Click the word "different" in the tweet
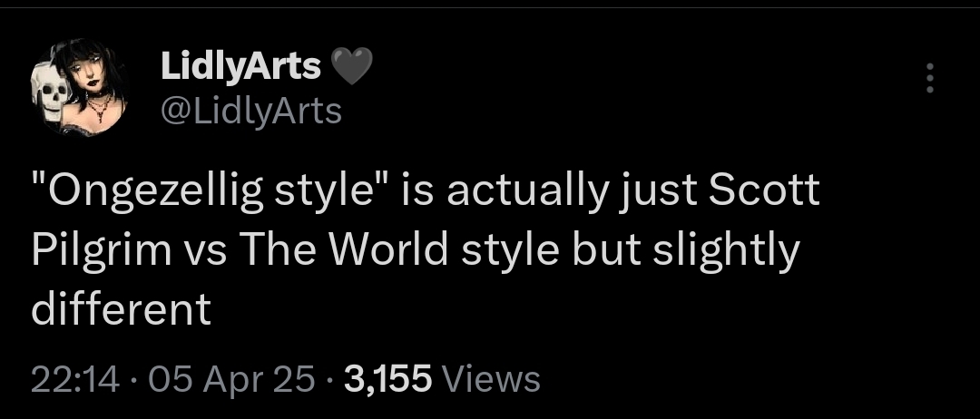980x419 pixels. tap(121, 308)
